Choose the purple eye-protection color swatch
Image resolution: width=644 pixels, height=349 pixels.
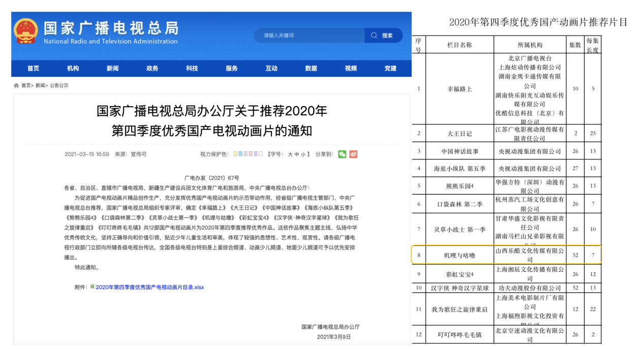(256, 154)
